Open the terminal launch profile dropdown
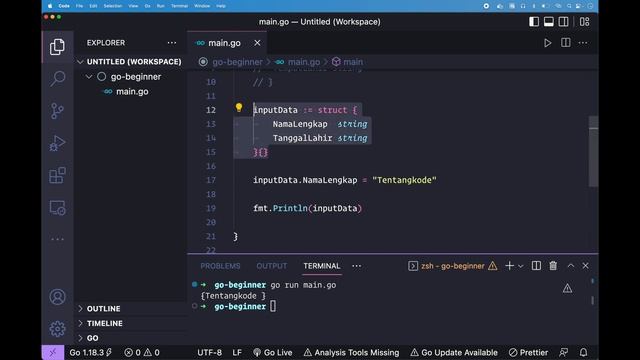 click(520, 266)
